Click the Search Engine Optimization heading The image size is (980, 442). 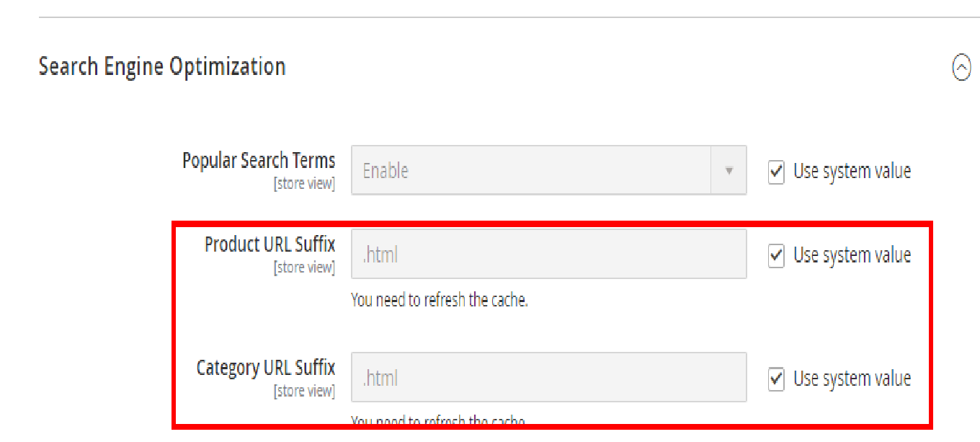point(162,66)
